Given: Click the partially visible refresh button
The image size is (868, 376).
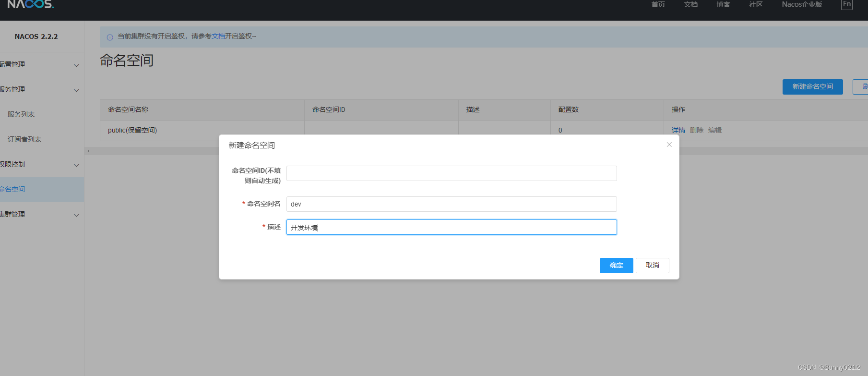Looking at the screenshot, I should pyautogui.click(x=860, y=87).
